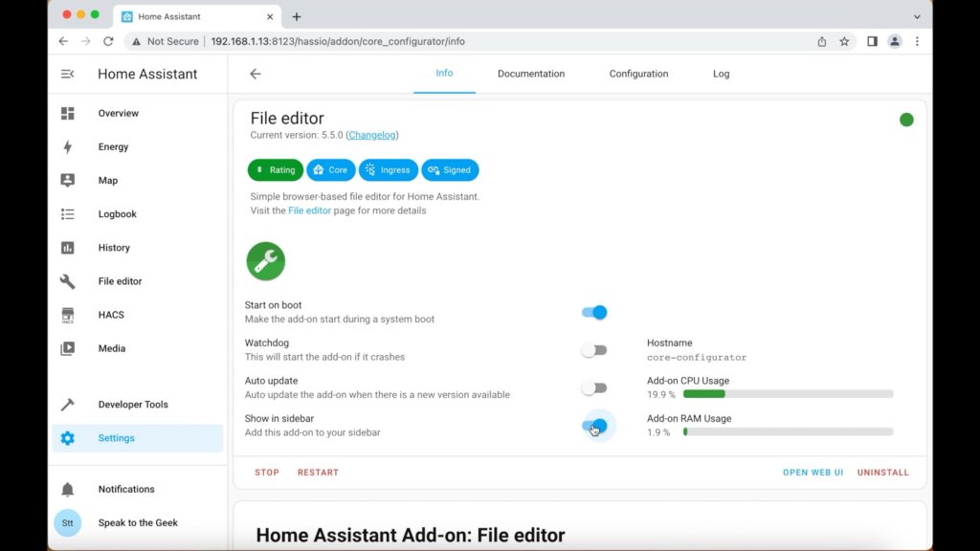Open the Settings gear icon
This screenshot has height=551, width=980.
[x=68, y=438]
